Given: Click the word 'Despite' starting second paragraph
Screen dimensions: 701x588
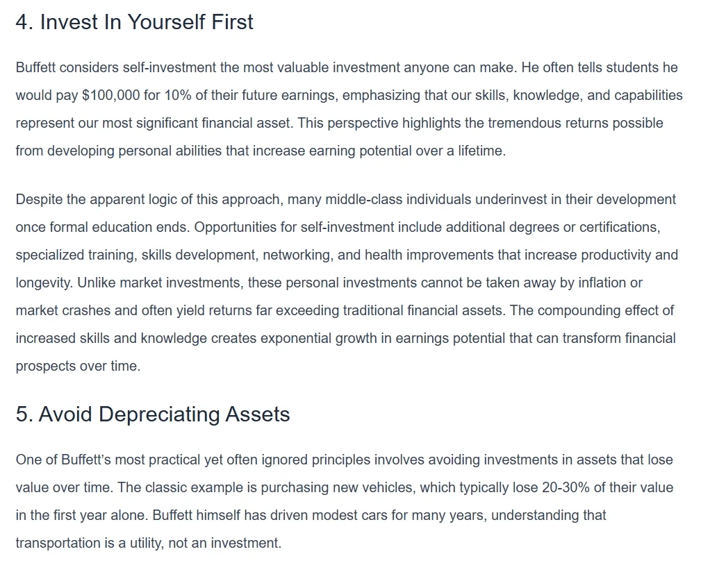Looking at the screenshot, I should coord(40,199).
